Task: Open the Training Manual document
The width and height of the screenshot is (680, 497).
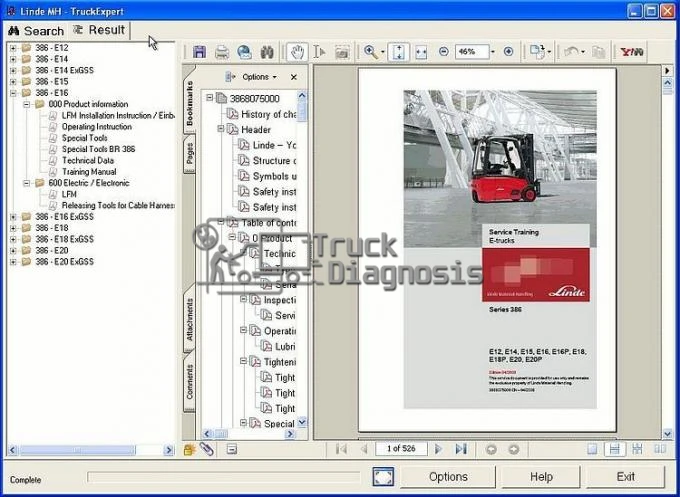Action: [89, 172]
